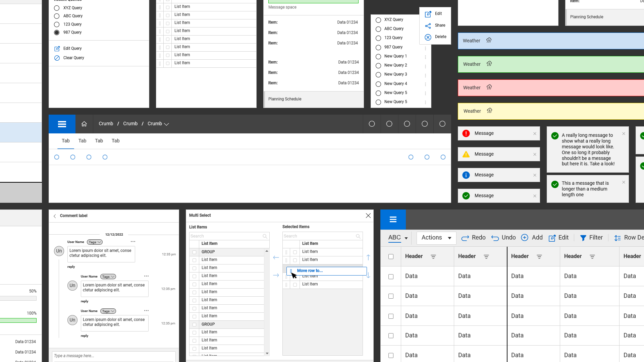This screenshot has width=644, height=362.
Task: Go to home via the house icon
Action: coord(84,124)
